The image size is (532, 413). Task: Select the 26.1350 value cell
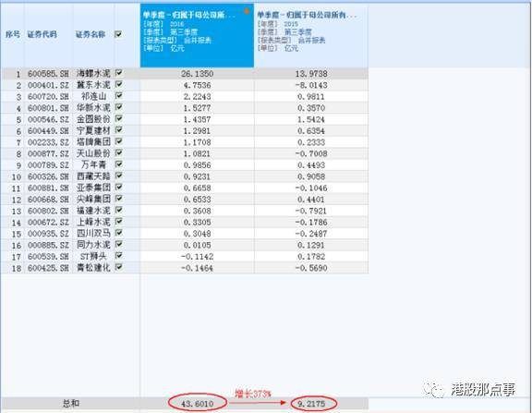pyautogui.click(x=197, y=74)
